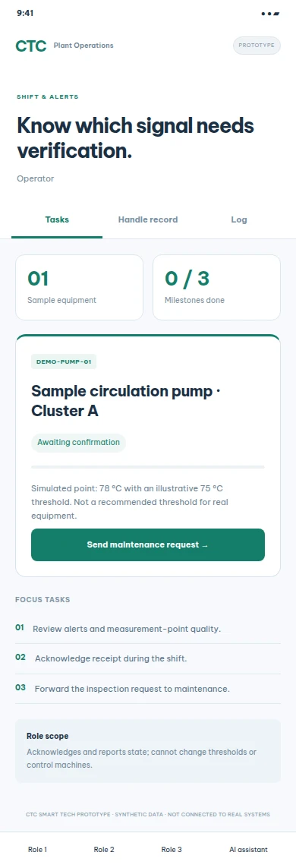This screenshot has width=296, height=868.
Task: Select the Milestones done 0 / 3 card
Action: click(x=216, y=287)
